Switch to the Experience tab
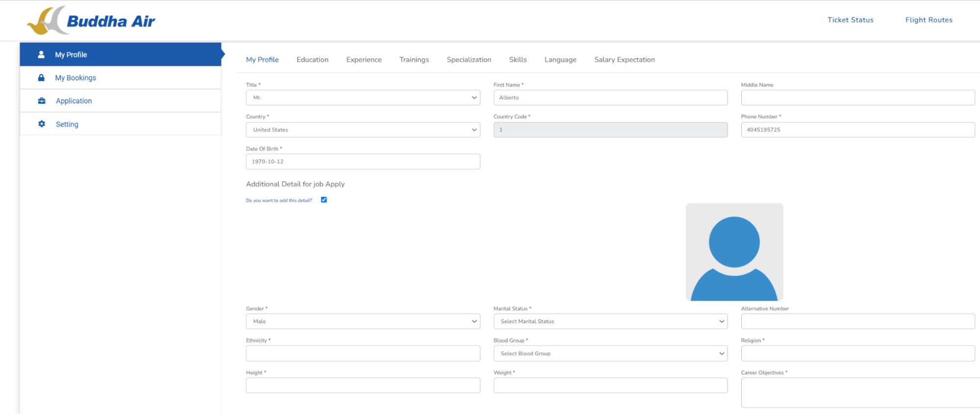The height and width of the screenshot is (414, 980). (x=364, y=59)
